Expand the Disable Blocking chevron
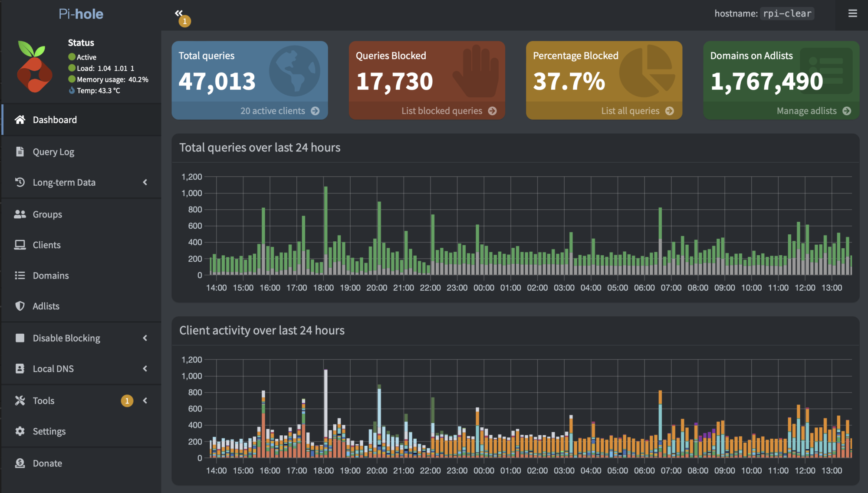Viewport: 868px width, 493px height. click(145, 338)
